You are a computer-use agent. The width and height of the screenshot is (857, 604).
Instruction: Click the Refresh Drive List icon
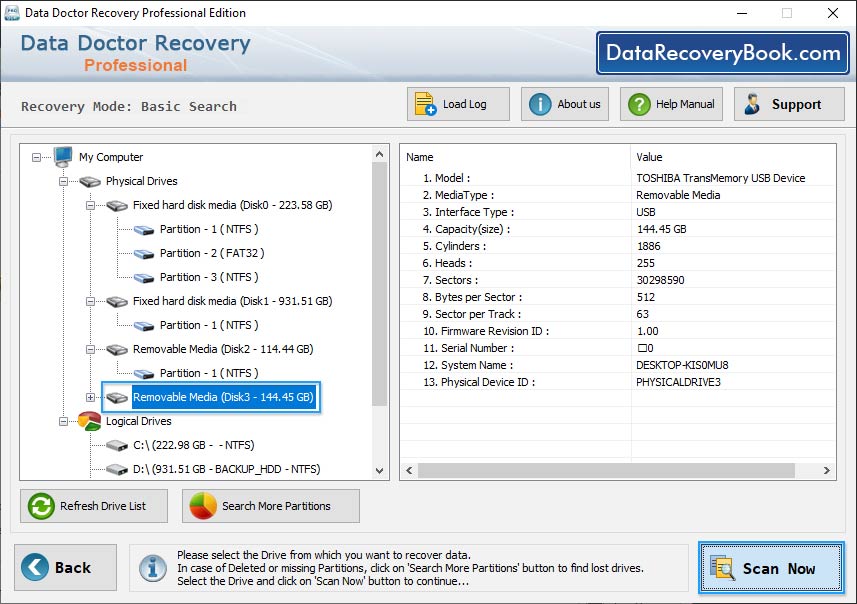coord(40,506)
